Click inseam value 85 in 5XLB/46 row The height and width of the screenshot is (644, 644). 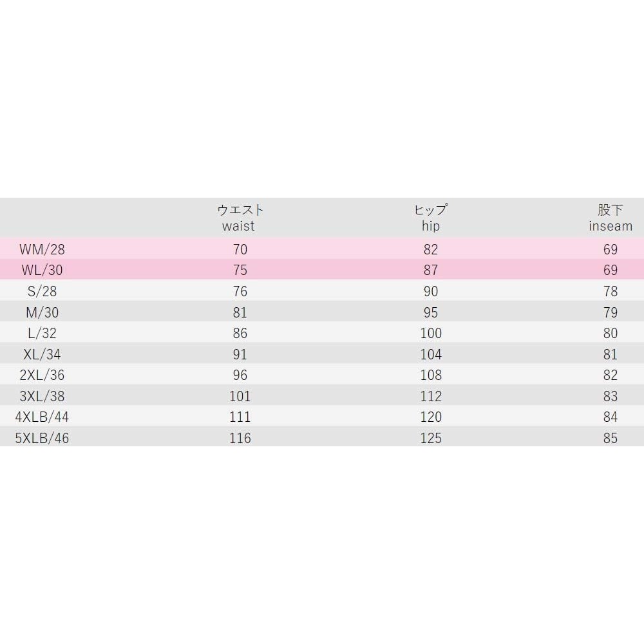610,438
